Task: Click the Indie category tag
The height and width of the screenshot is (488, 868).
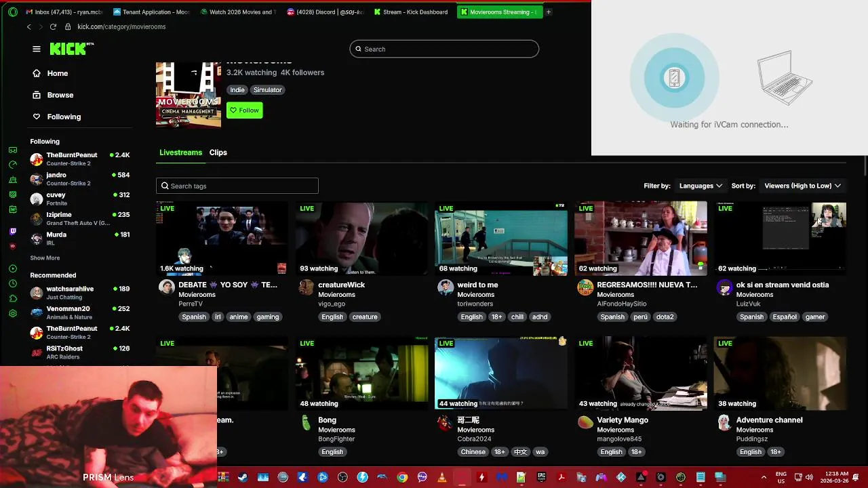Action: coord(237,89)
